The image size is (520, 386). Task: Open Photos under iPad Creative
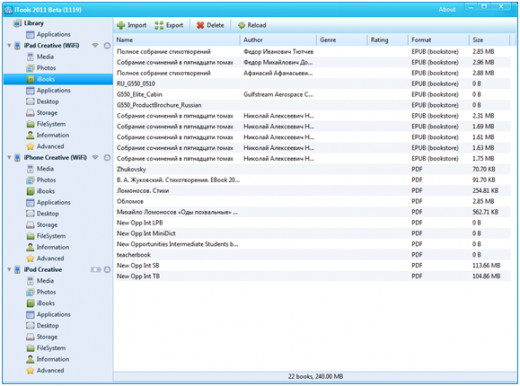[41, 68]
